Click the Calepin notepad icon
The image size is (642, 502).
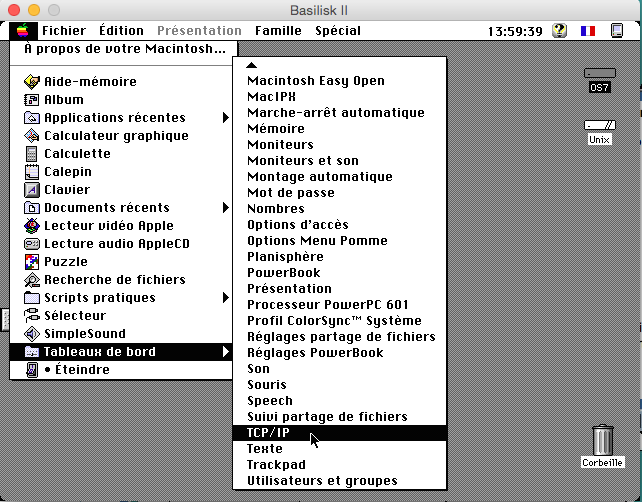[32, 172]
